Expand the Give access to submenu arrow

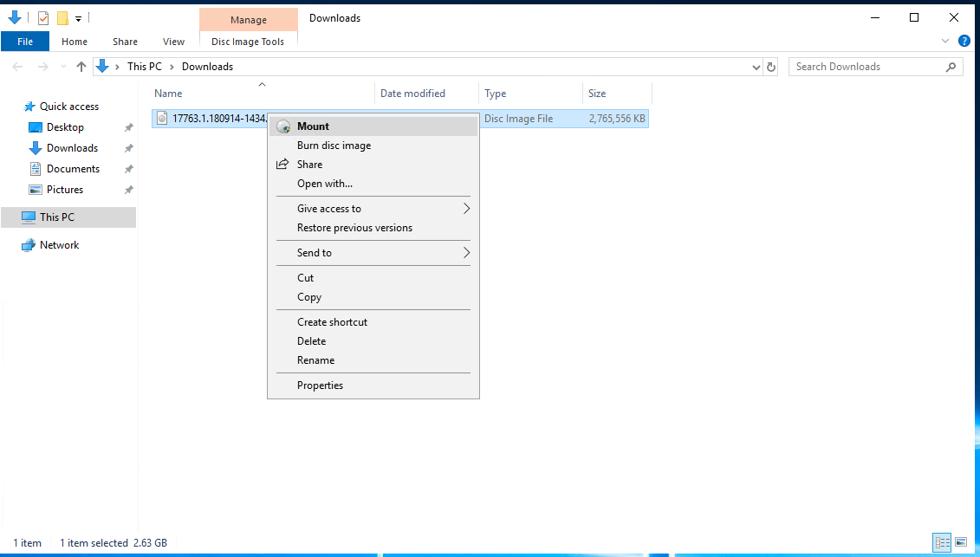pyautogui.click(x=466, y=209)
